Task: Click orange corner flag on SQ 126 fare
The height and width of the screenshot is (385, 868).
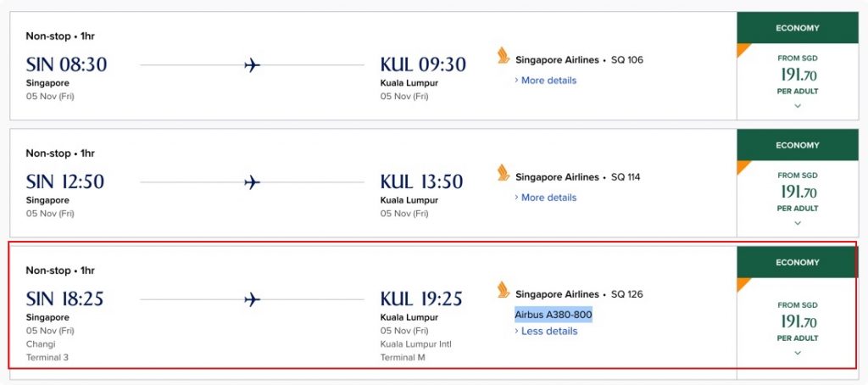Action: click(743, 284)
